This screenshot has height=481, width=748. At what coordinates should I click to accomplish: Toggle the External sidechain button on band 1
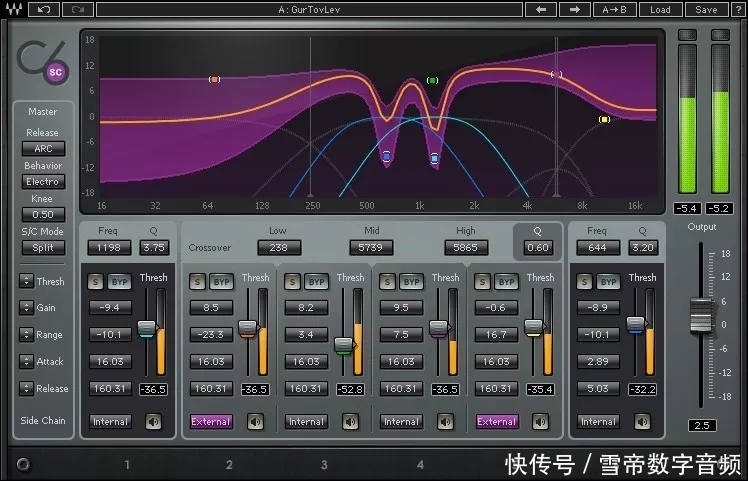click(211, 421)
